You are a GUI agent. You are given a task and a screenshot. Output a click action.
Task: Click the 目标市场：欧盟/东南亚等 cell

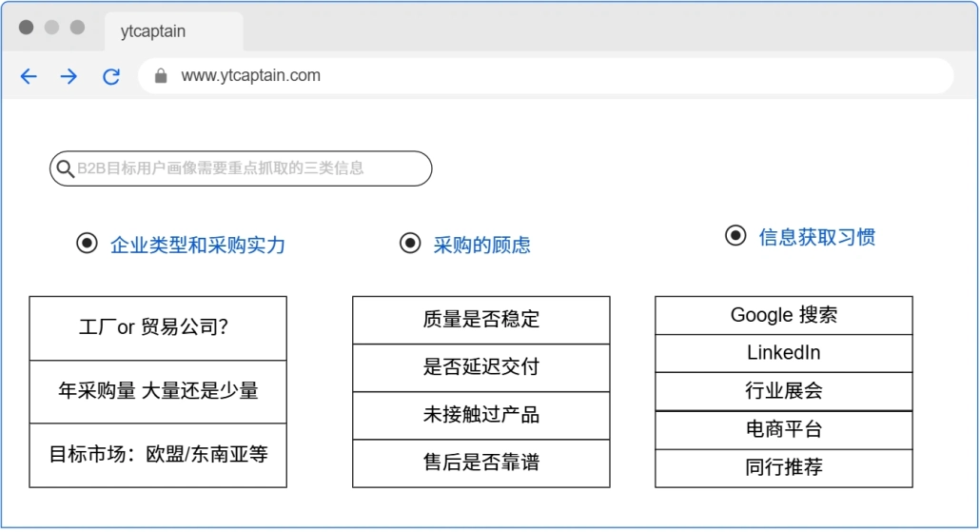(158, 455)
